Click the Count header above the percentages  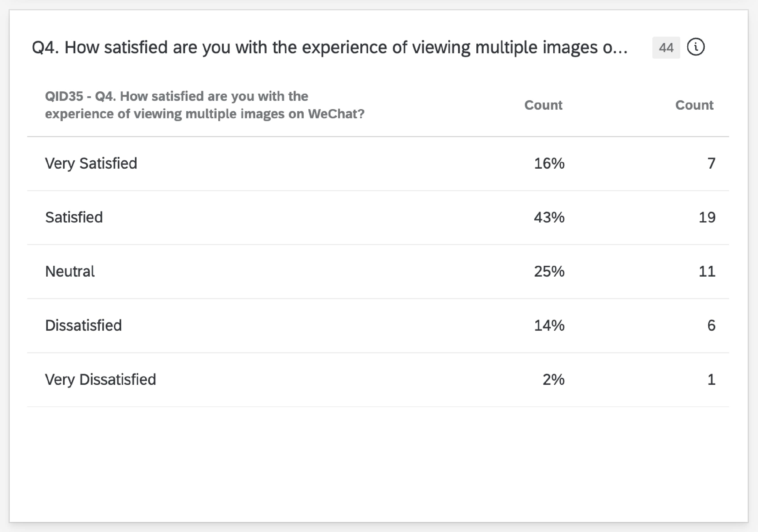click(543, 105)
